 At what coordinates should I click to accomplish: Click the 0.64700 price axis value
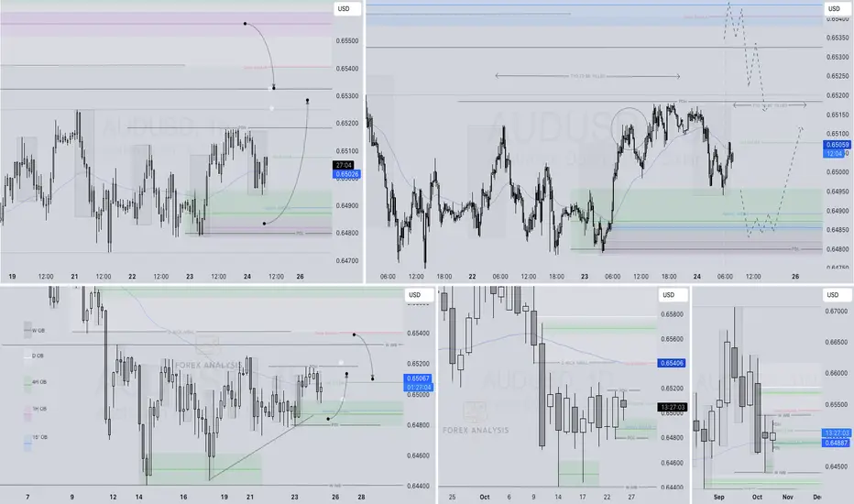tap(347, 261)
